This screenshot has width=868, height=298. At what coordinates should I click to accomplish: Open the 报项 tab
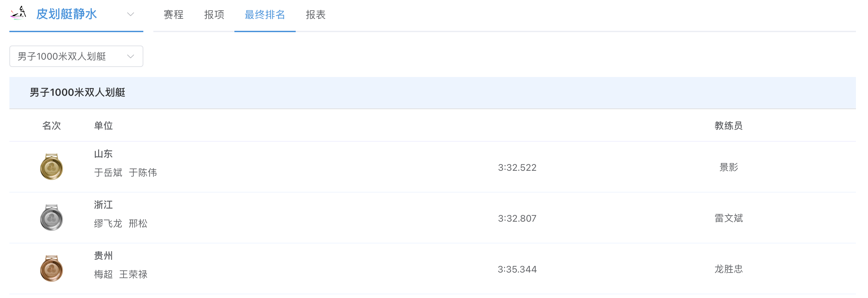[214, 14]
